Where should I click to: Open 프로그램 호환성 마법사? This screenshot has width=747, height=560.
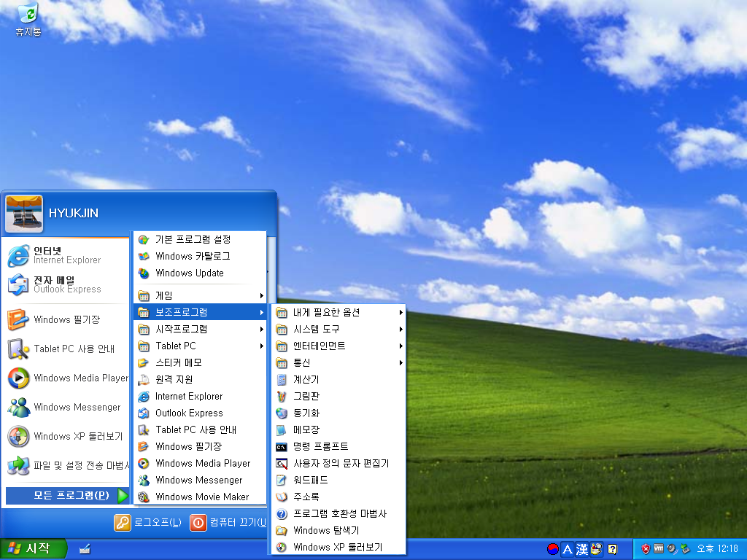(x=338, y=513)
